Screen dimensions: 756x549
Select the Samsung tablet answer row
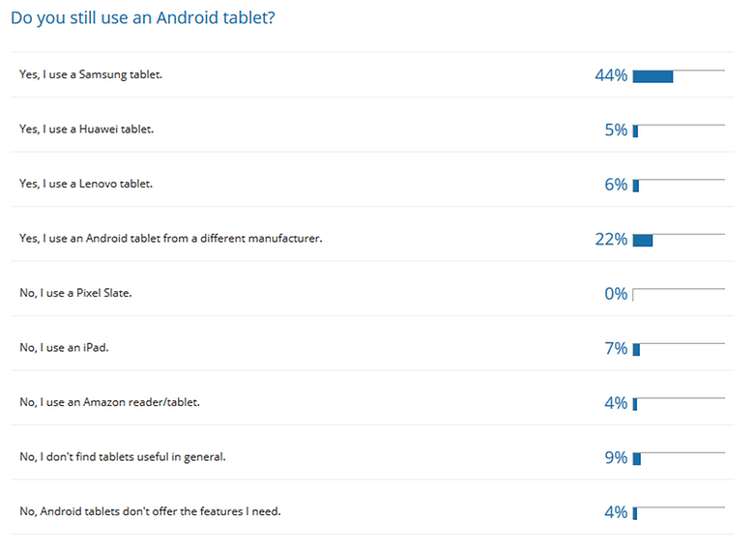[x=372, y=74]
